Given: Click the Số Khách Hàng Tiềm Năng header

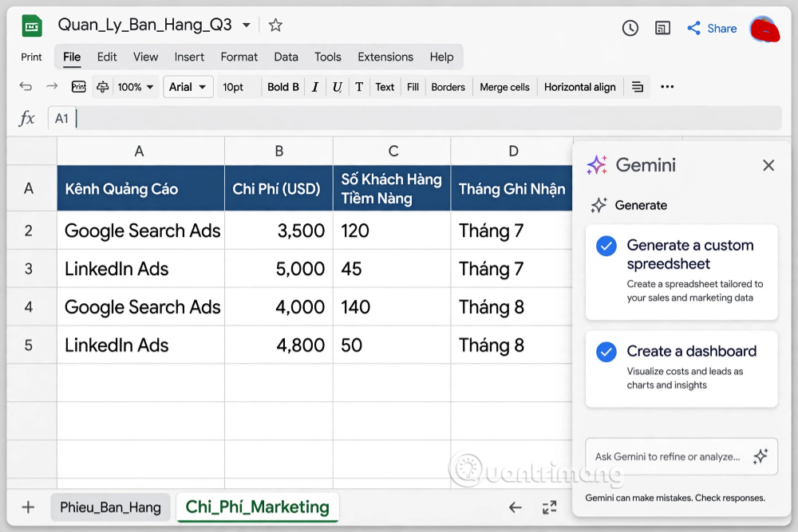Looking at the screenshot, I should 392,188.
